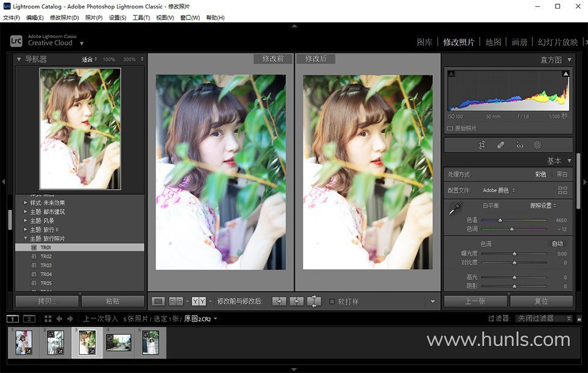The width and height of the screenshot is (588, 373).
Task: Set treatment to 黑白
Action: (562, 175)
